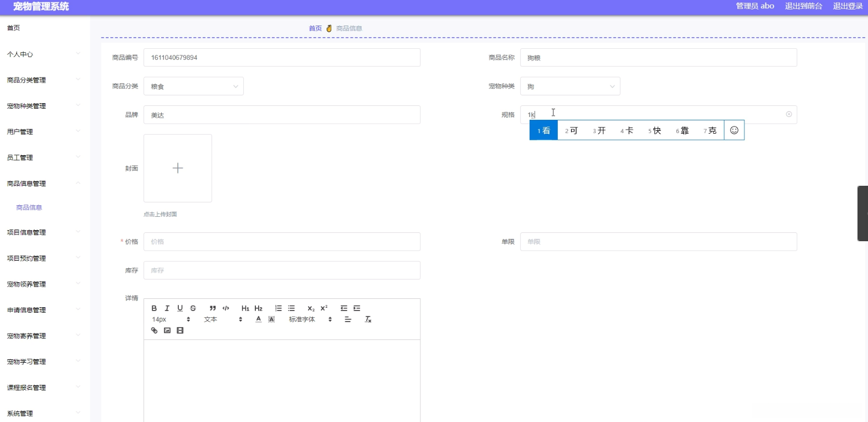Insert a blockquote in the editor

tap(213, 308)
